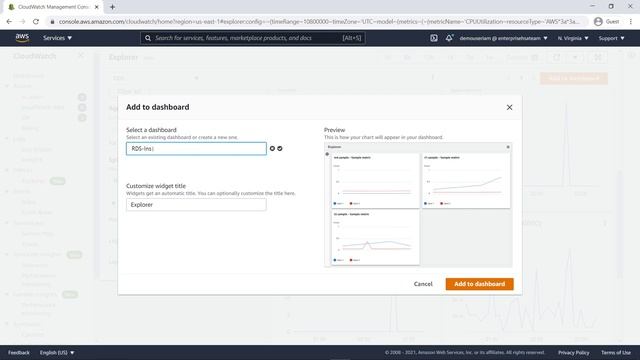Screen dimensions: 640x360
Task: Go forward in the browser
Action: coord(22,22)
